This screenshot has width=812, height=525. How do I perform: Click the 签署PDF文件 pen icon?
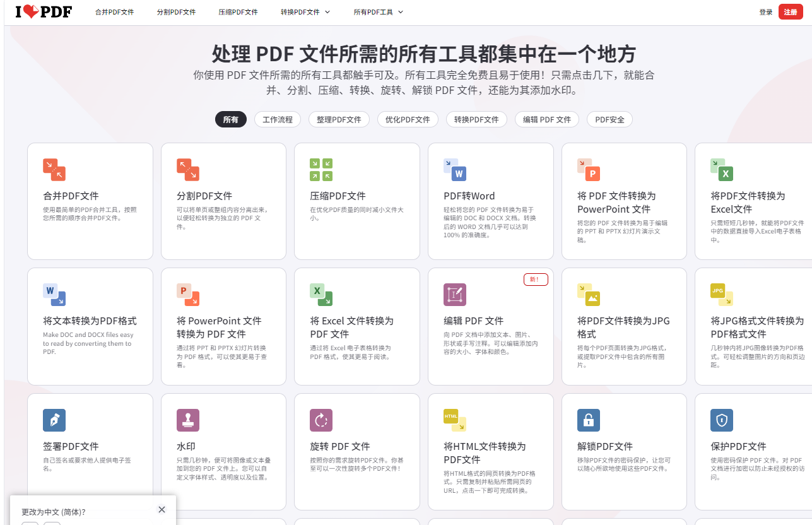54,420
